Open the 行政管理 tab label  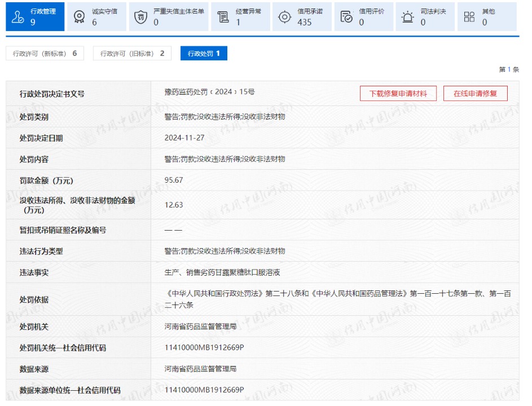[43, 11]
